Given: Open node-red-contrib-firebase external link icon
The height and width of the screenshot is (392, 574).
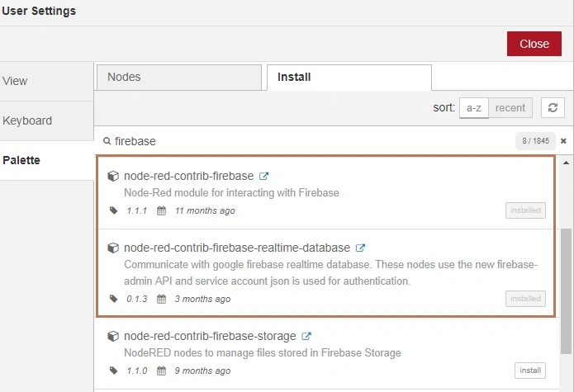Looking at the screenshot, I should pyautogui.click(x=263, y=177).
